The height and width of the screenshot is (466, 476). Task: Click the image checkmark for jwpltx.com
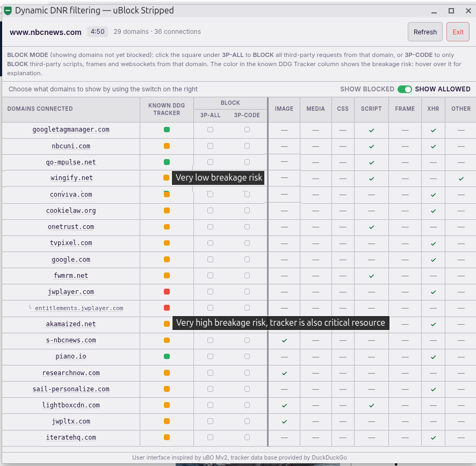point(284,421)
